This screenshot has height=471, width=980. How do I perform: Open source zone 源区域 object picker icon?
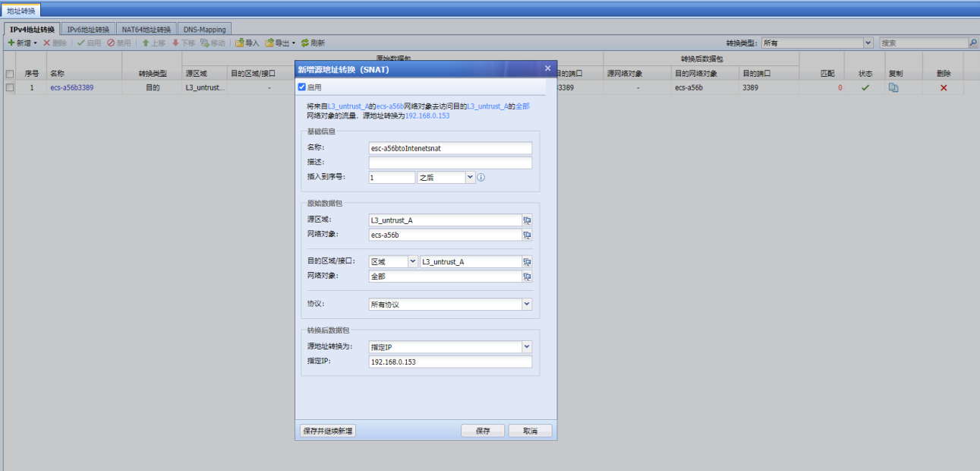[x=527, y=220]
